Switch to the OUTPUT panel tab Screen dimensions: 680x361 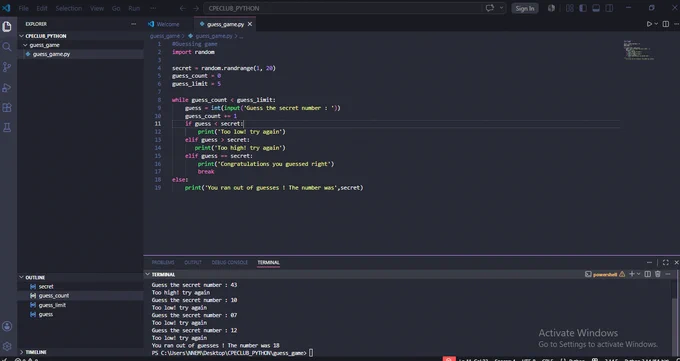coord(193,263)
